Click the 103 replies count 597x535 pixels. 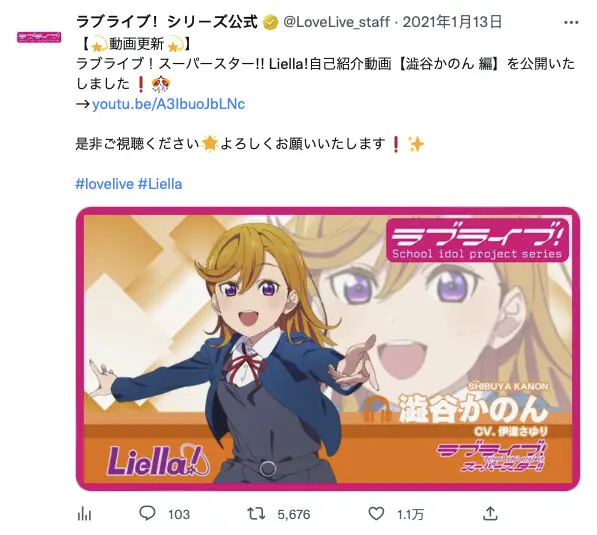click(179, 514)
